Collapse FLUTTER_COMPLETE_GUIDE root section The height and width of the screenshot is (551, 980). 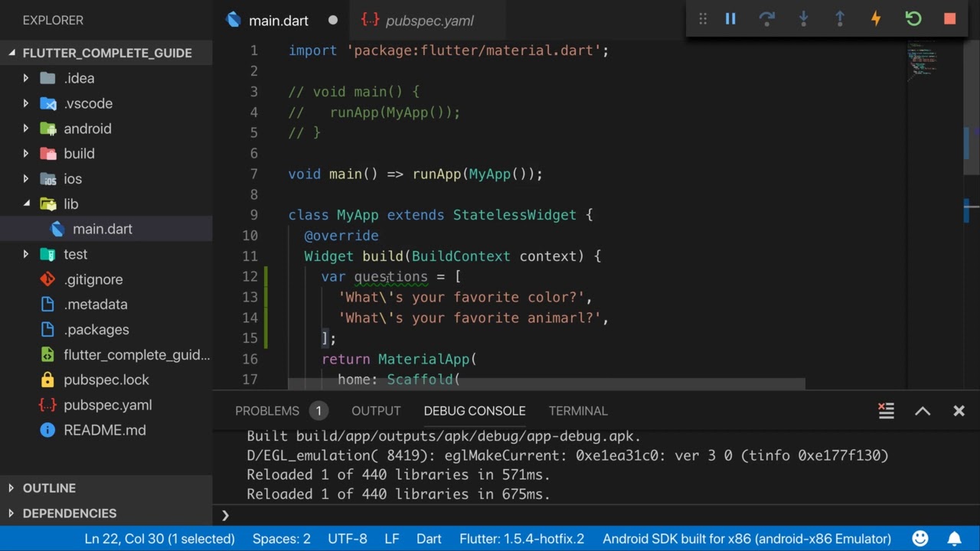106,53
